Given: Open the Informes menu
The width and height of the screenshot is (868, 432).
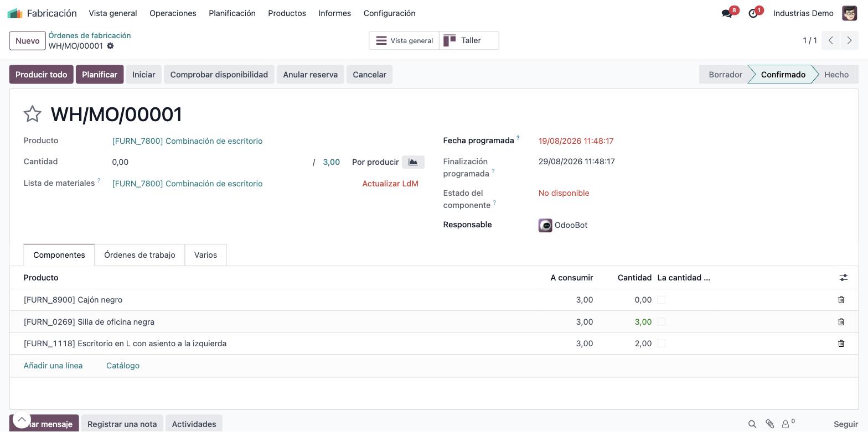Looking at the screenshot, I should 334,13.
